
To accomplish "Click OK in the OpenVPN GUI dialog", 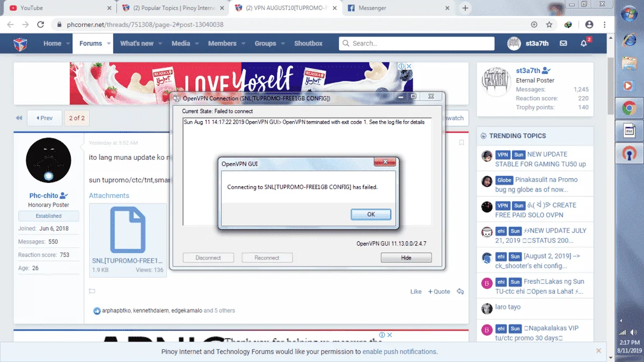I will (371, 214).
